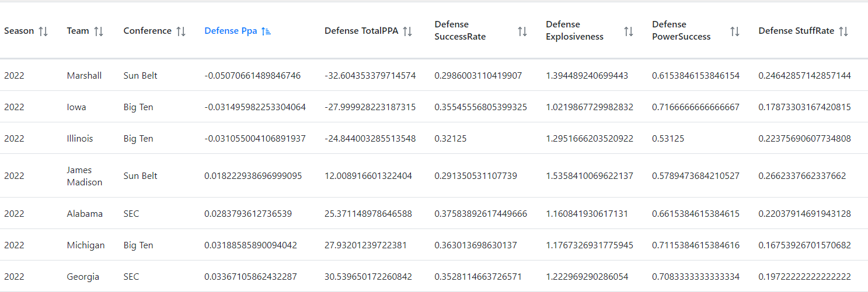Click the Defense StuffRate header text

tap(796, 31)
